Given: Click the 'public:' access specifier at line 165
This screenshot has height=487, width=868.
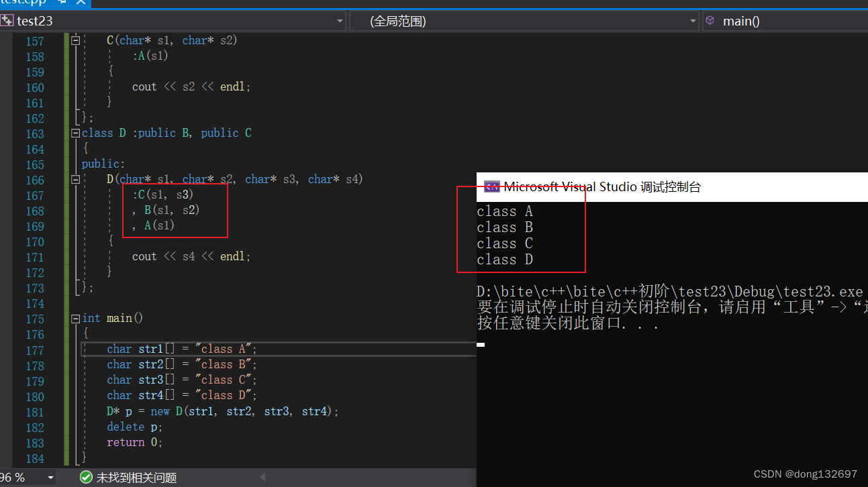Looking at the screenshot, I should tap(103, 164).
